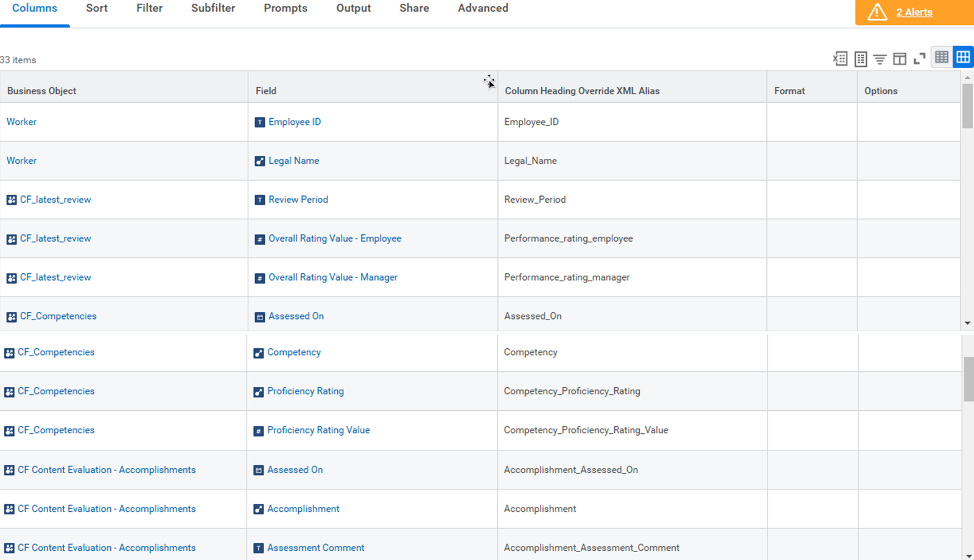Screen dimensions: 974x560
Task: Open CF_Competencies link in Proficiency Rating row
Action: pos(56,391)
